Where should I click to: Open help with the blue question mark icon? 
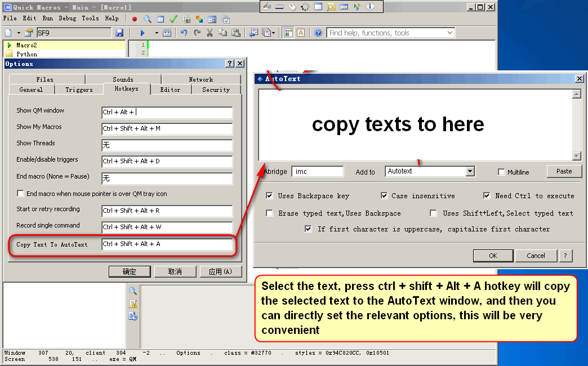318,33
